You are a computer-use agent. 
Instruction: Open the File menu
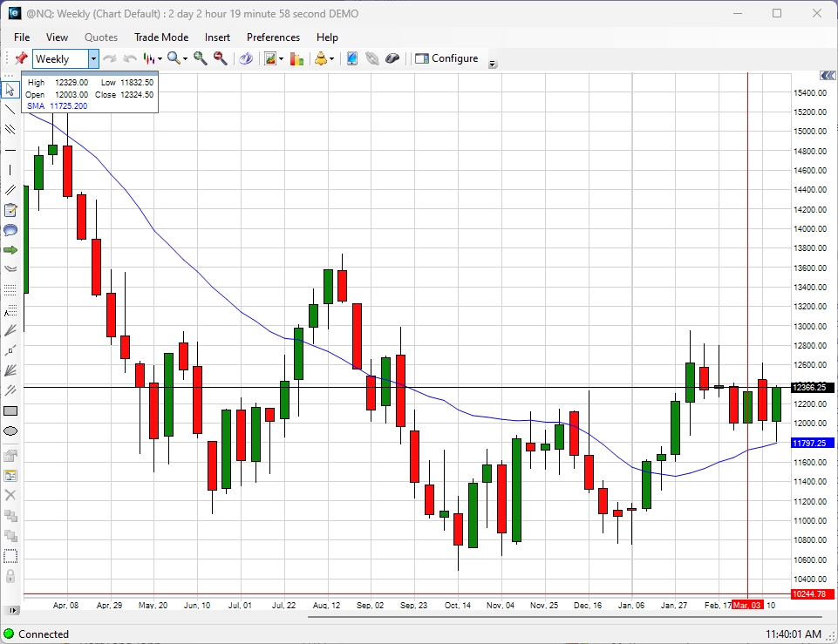[x=22, y=37]
